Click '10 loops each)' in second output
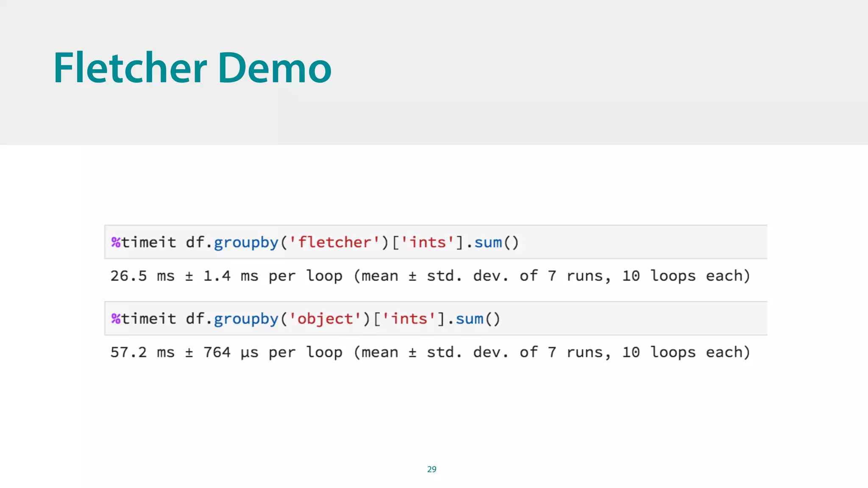 pos(686,352)
